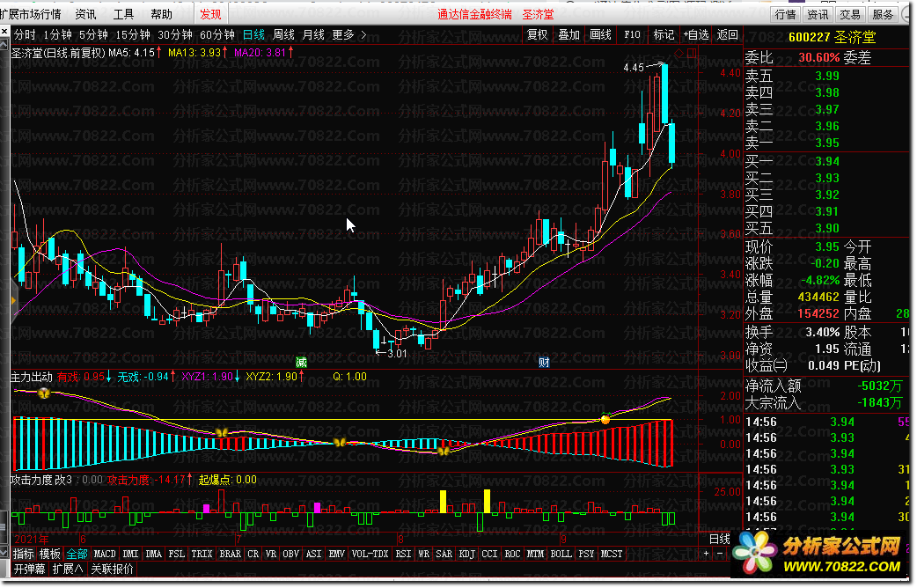Viewport: 917px width, 588px height.
Task: Switch to the 分时 chart tab
Action: point(25,35)
